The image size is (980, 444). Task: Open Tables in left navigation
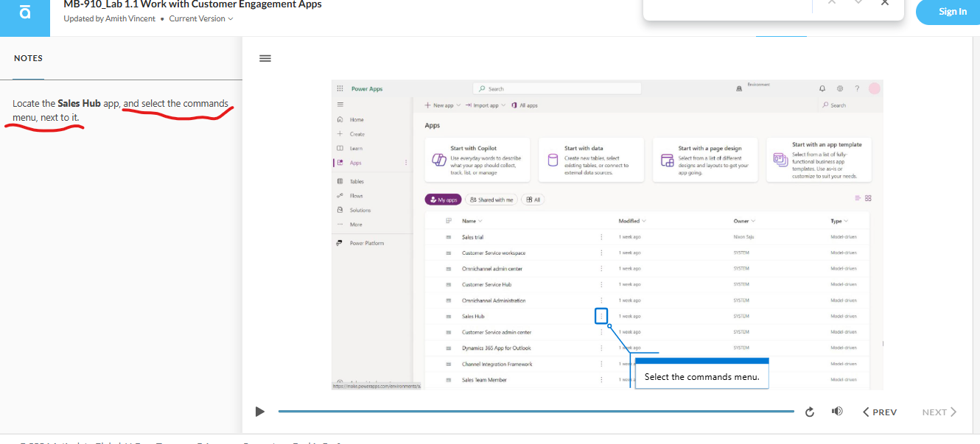pyautogui.click(x=357, y=181)
